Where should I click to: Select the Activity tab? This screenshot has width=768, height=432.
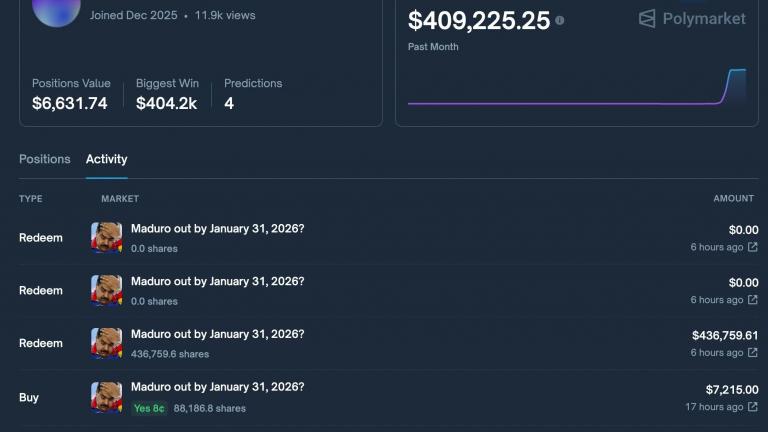(x=106, y=159)
